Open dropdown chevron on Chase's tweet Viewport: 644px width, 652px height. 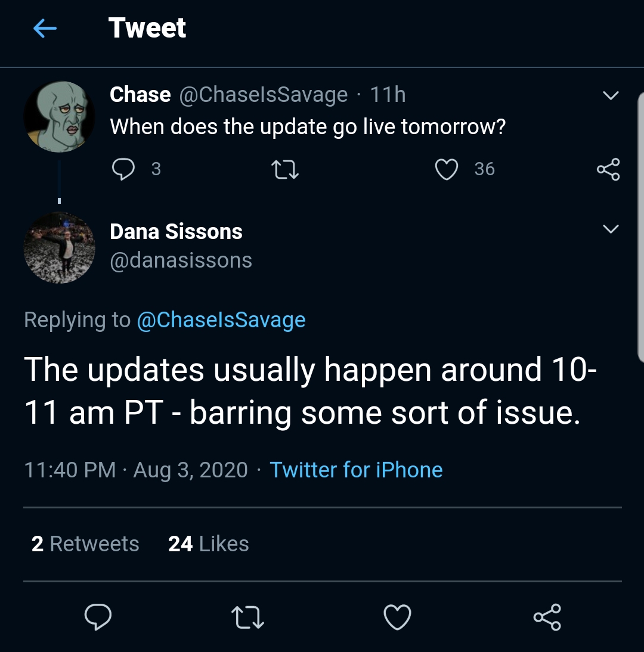pyautogui.click(x=611, y=95)
